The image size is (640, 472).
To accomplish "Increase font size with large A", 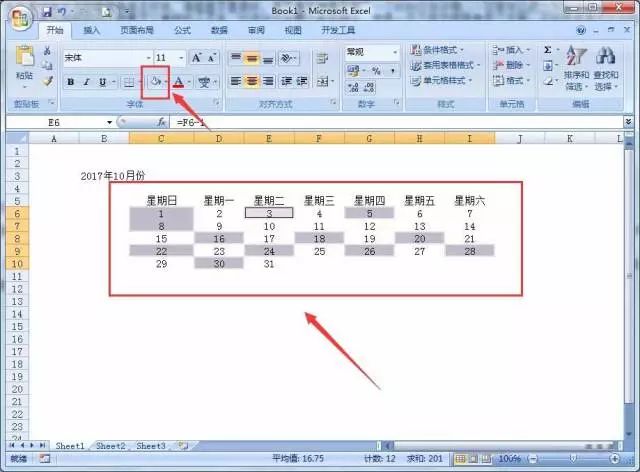I will (196, 58).
